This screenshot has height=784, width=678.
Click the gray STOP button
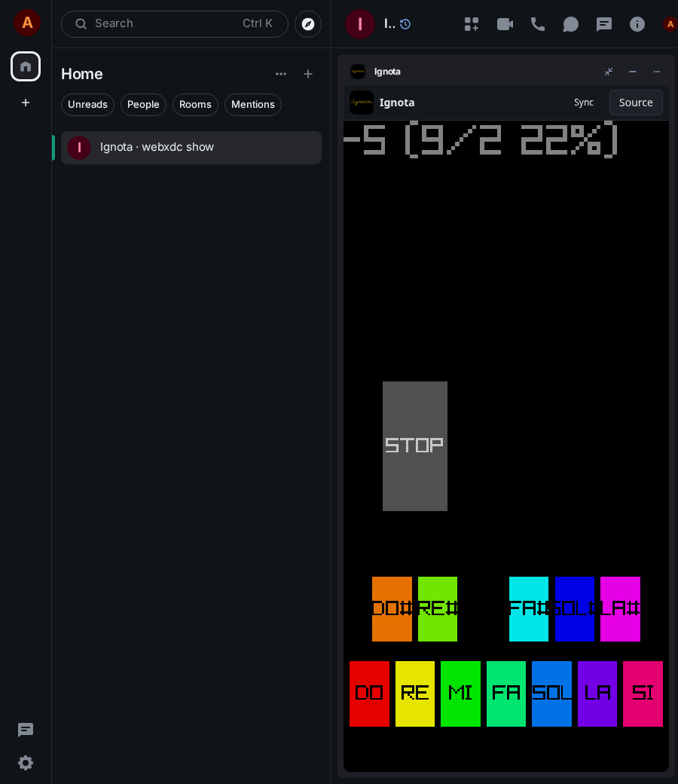[414, 446]
